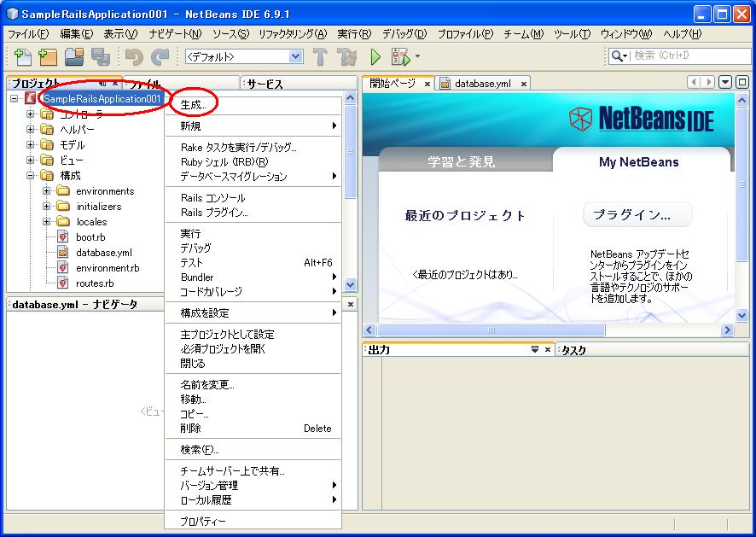Click the Debug Main Project icon
Screen dimensions: 756x537
click(401, 56)
